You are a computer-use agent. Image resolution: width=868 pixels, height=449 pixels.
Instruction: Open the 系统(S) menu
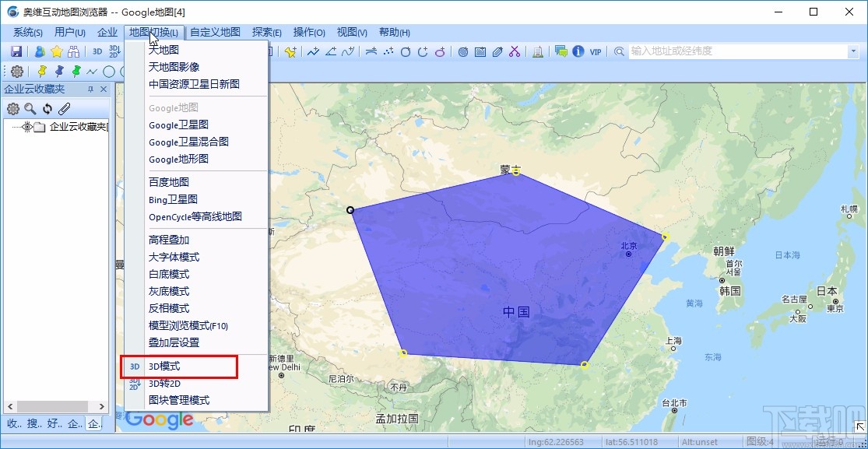28,32
